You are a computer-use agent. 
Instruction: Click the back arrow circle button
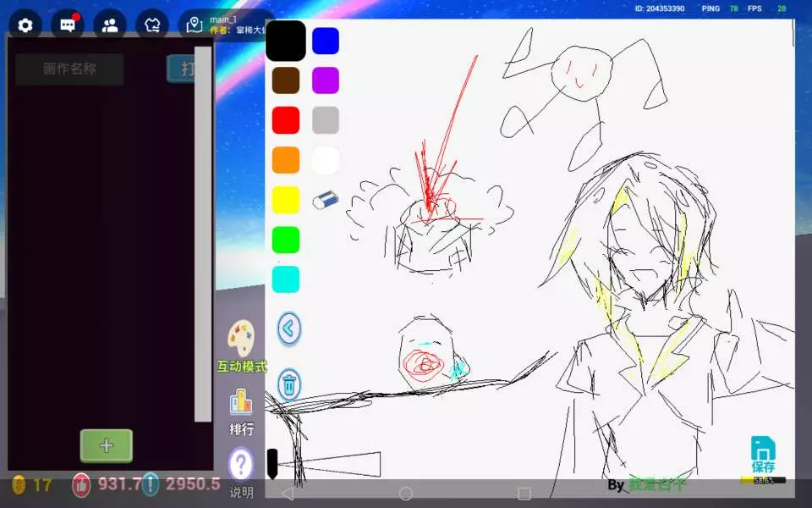(x=289, y=329)
